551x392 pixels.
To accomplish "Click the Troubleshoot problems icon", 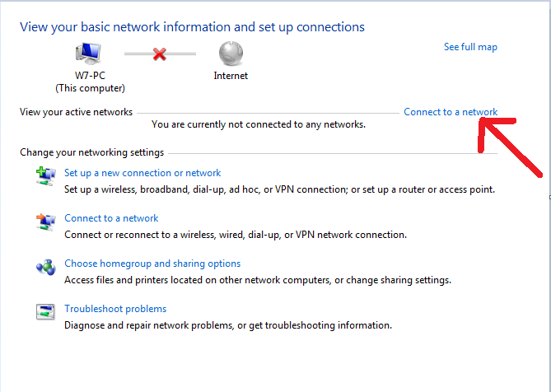I will (x=45, y=312).
